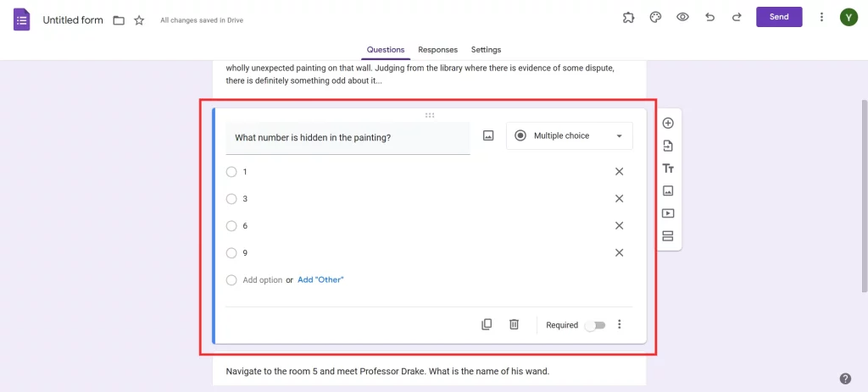Delete the question with trash icon

tap(514, 324)
